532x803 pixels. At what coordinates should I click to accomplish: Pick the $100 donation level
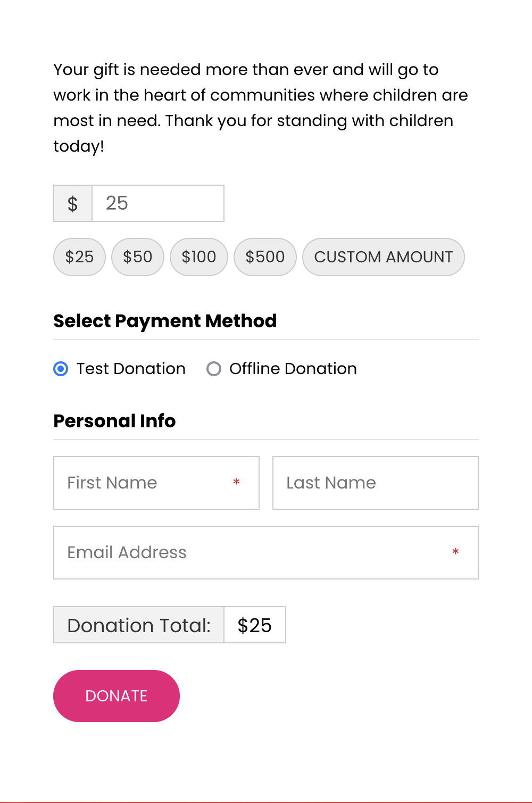tap(199, 257)
